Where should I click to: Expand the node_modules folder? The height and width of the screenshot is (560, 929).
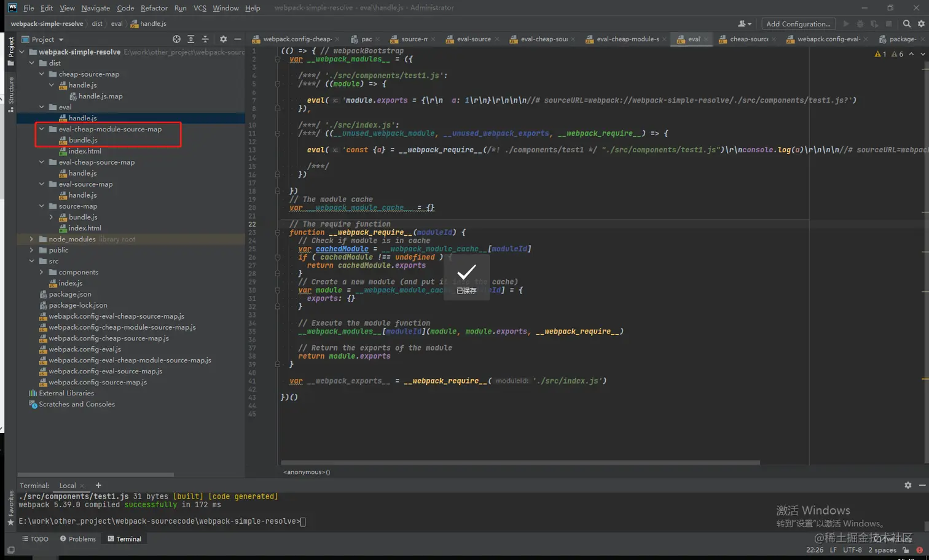coord(32,239)
